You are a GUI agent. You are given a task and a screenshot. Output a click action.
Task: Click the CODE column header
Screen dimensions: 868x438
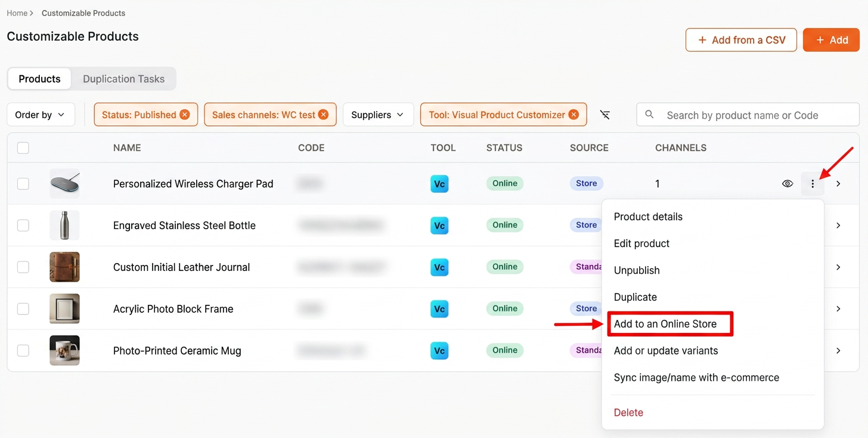tap(311, 148)
